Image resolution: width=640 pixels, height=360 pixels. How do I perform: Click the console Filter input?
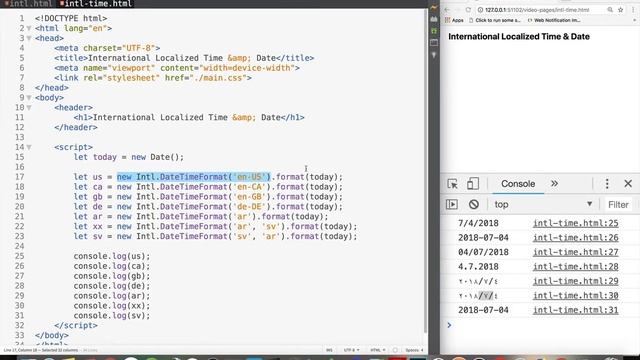[x=618, y=204]
